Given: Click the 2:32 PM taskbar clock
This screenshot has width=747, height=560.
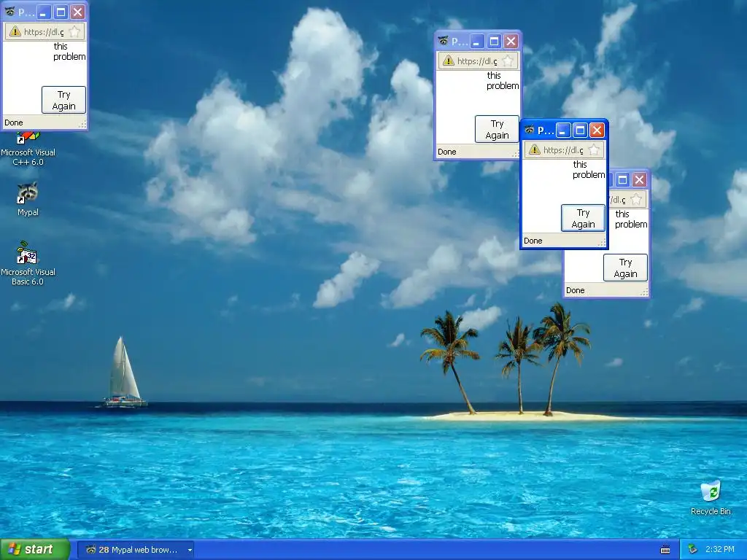Looking at the screenshot, I should tap(720, 550).
